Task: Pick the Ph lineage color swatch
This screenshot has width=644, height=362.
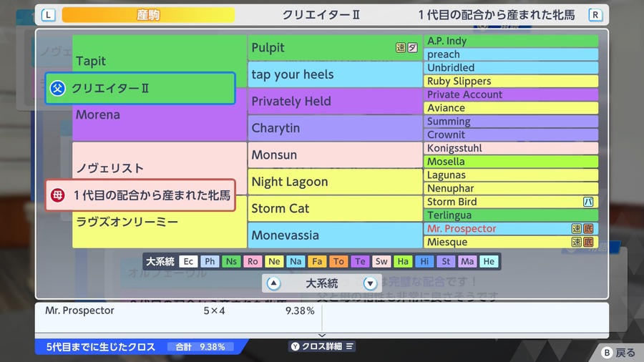Action: point(210,261)
